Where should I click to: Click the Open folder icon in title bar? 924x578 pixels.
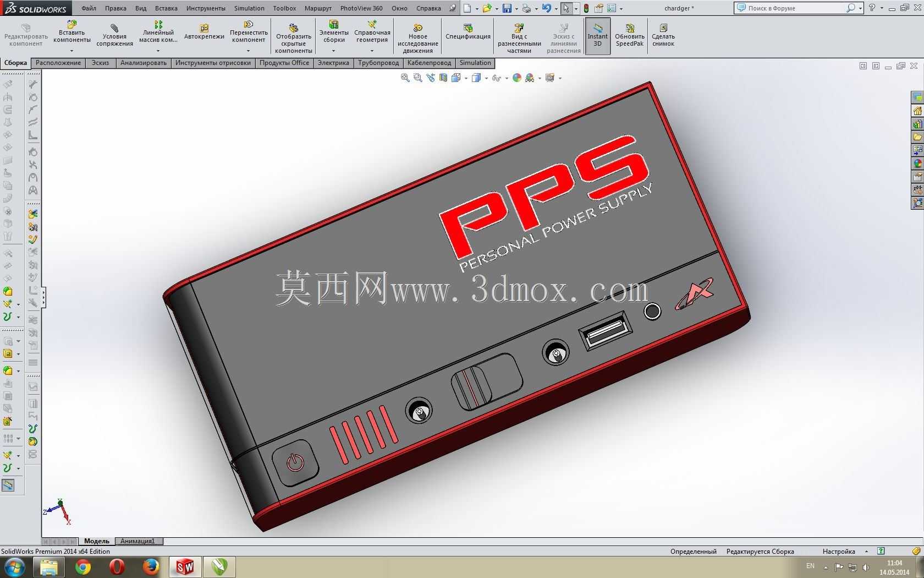(487, 8)
